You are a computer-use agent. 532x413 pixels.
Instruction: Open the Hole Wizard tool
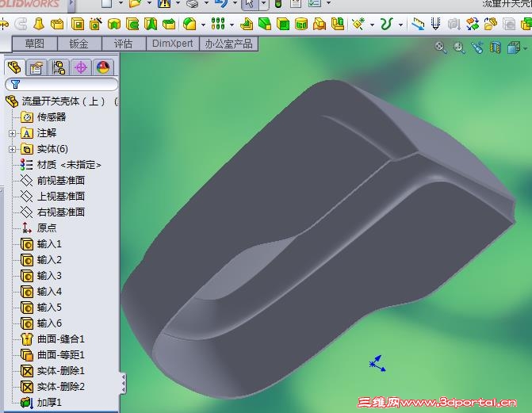click(96, 24)
